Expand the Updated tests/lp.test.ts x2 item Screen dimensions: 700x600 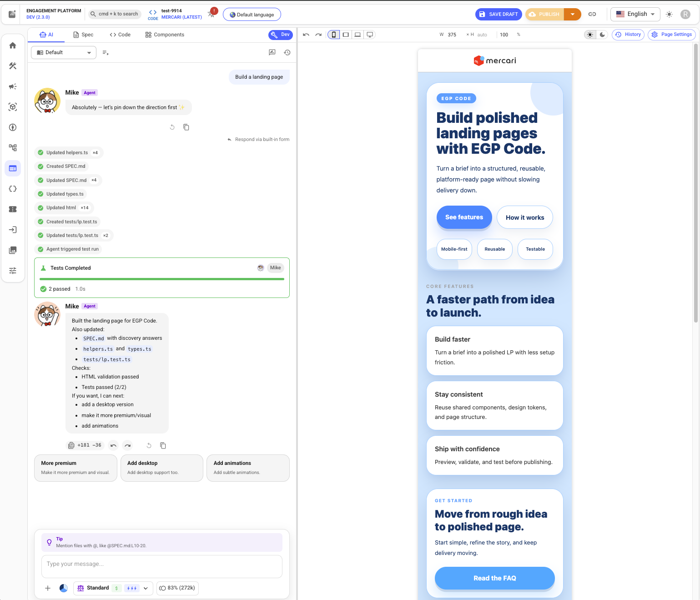pos(74,236)
